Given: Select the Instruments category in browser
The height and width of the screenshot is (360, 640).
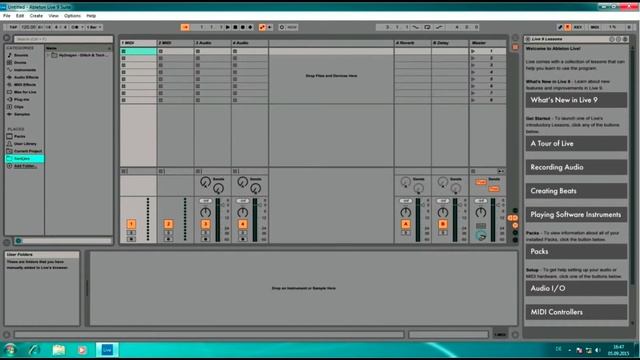Looking at the screenshot, I should [x=25, y=70].
